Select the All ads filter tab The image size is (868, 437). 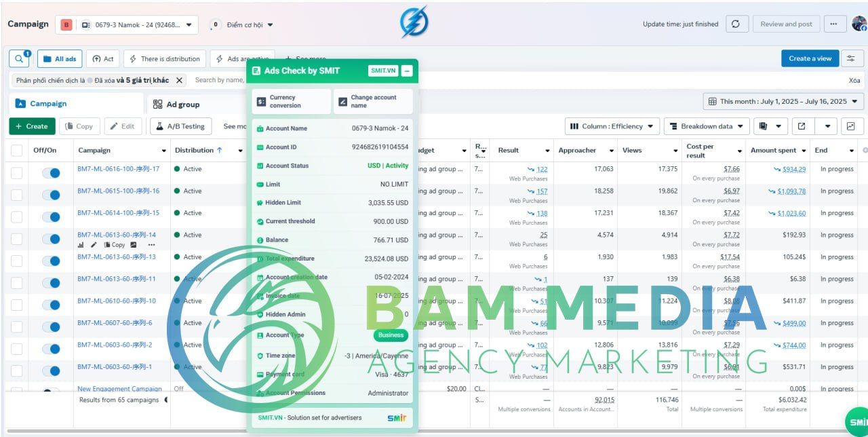click(60, 59)
